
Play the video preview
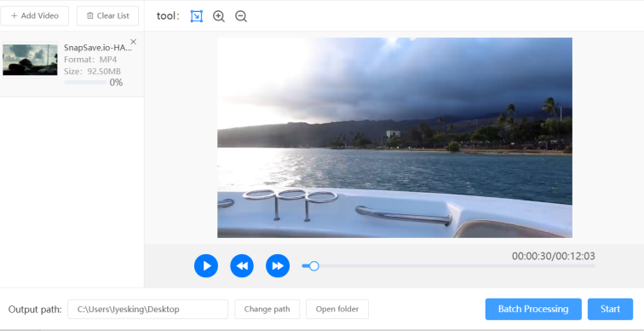[206, 265]
